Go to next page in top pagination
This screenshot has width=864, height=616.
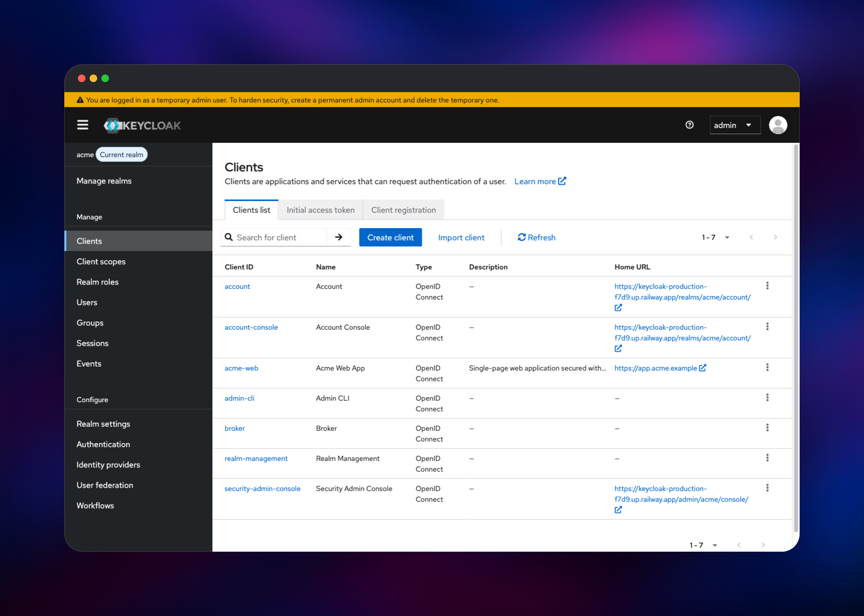coord(775,237)
